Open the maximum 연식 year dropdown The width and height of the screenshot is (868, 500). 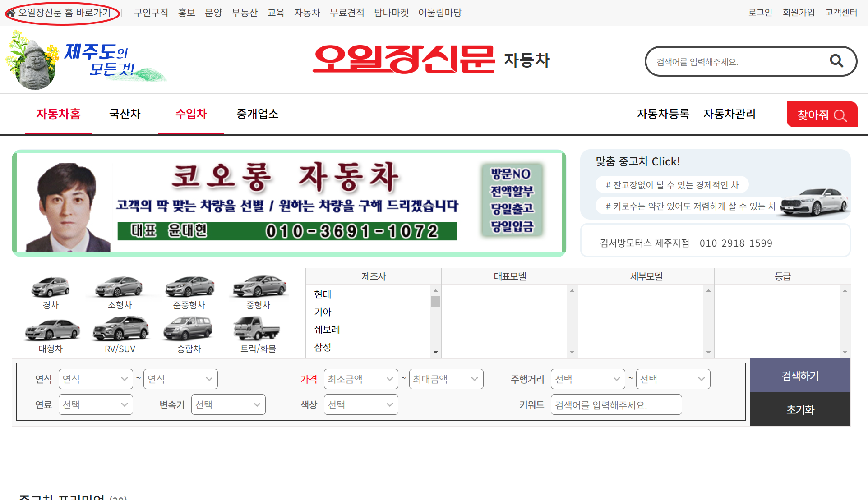coord(180,379)
